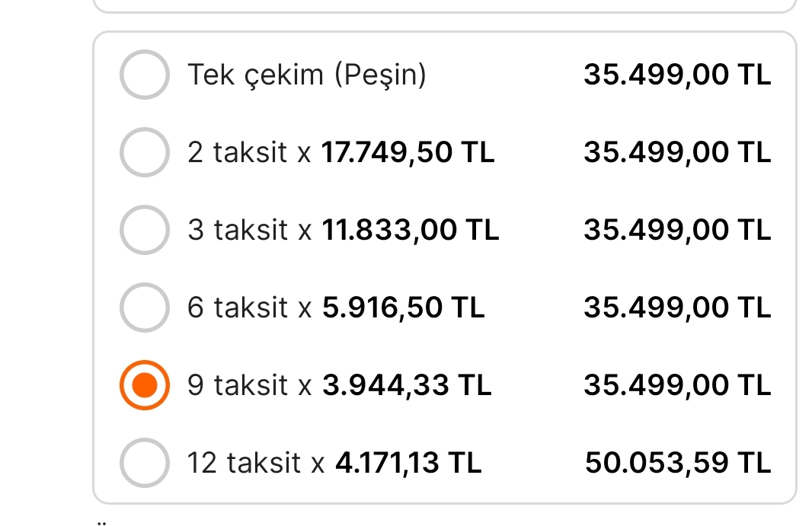The height and width of the screenshot is (526, 812).
Task: Click the 11.833,00 TL installment amount
Action: point(410,230)
